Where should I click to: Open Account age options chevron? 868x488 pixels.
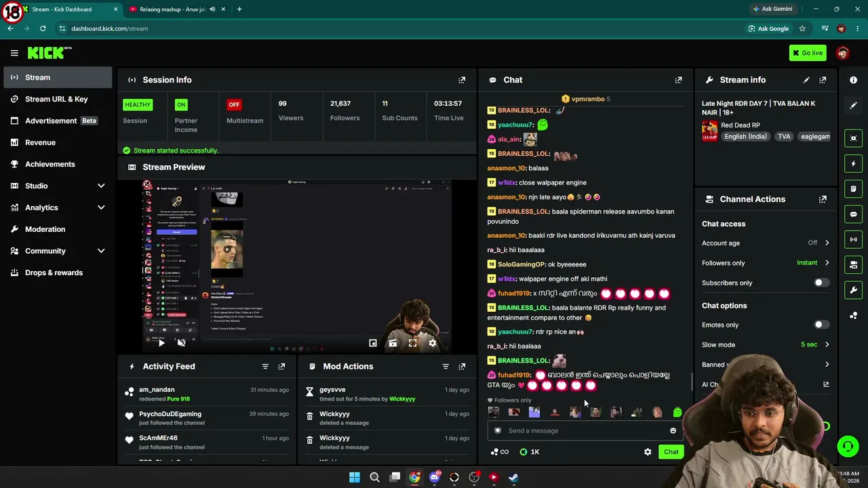[827, 243]
